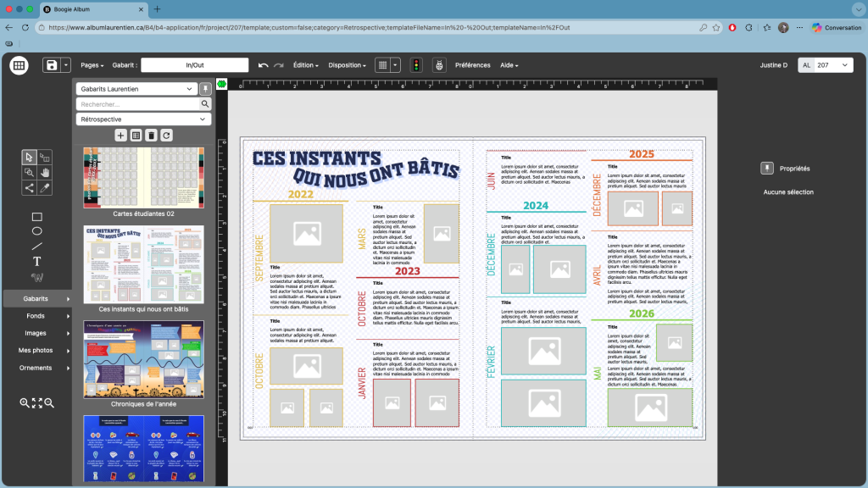Viewport: 868px width, 488px height.
Task: Delete template using the trash icon
Action: (x=151, y=136)
